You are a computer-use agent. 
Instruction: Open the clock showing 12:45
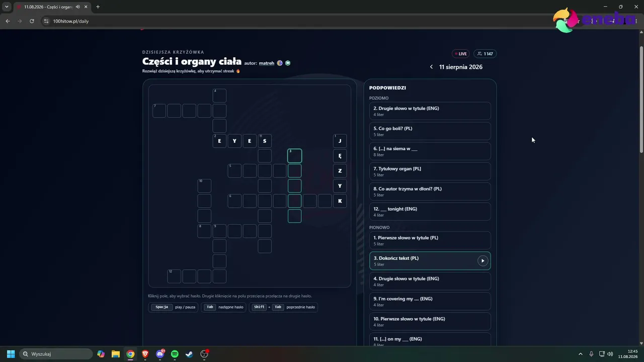pyautogui.click(x=628, y=354)
